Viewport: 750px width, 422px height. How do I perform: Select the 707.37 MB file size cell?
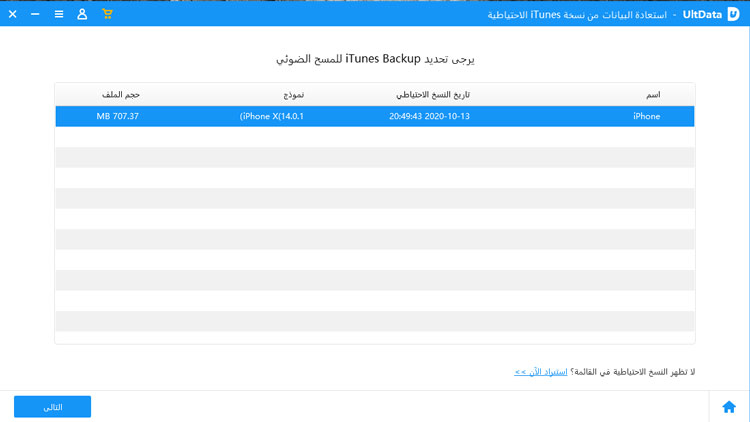click(118, 116)
